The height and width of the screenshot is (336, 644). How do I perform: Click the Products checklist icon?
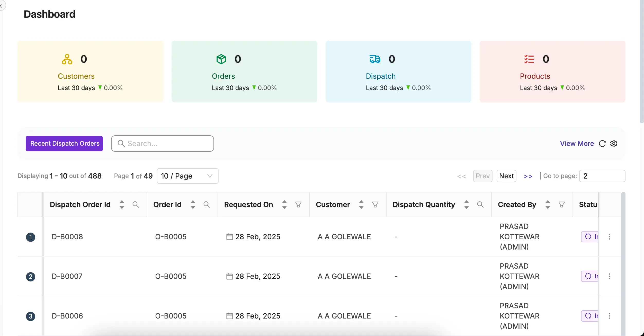click(529, 59)
